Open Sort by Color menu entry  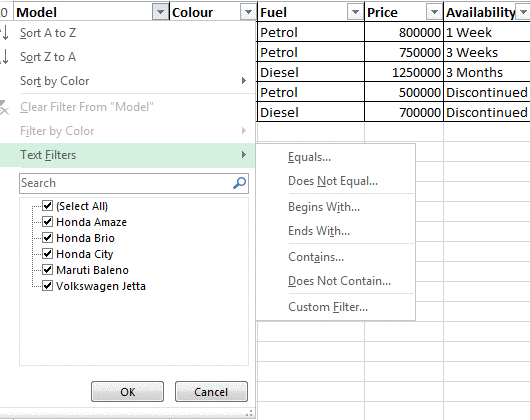click(x=127, y=81)
